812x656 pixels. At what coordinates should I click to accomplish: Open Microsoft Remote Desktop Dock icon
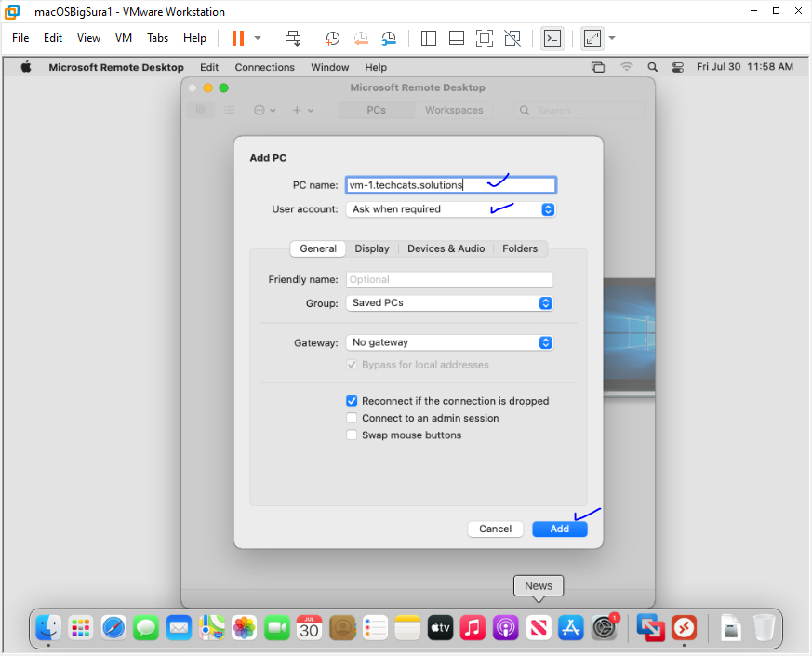(684, 628)
